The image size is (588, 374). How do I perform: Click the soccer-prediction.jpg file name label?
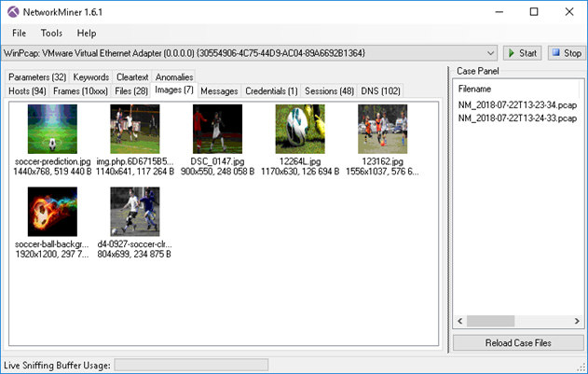click(52, 161)
